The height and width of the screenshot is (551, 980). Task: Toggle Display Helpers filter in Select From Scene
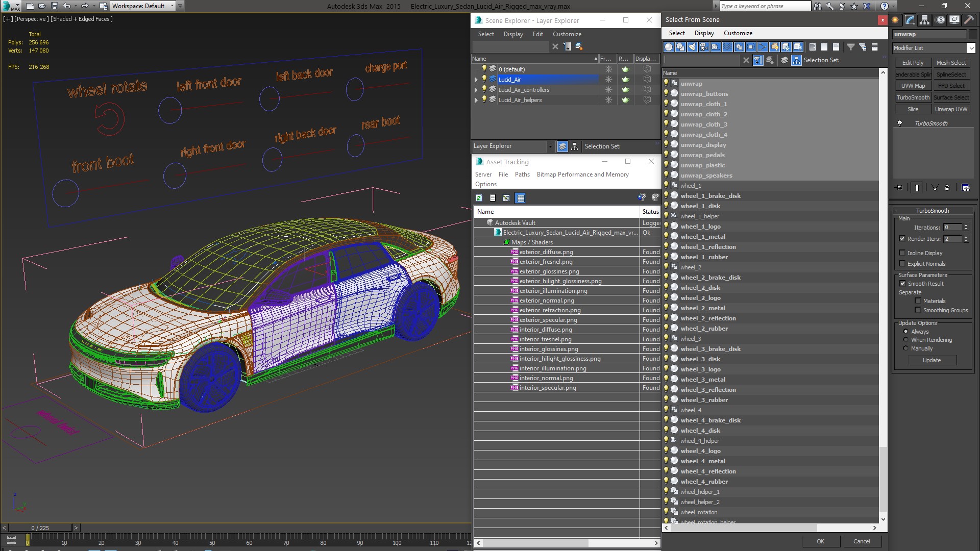tap(716, 47)
